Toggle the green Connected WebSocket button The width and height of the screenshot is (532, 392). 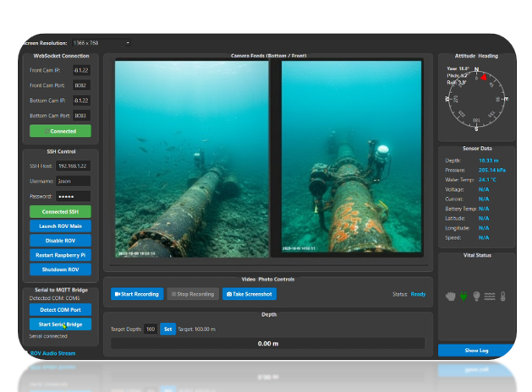coord(60,131)
